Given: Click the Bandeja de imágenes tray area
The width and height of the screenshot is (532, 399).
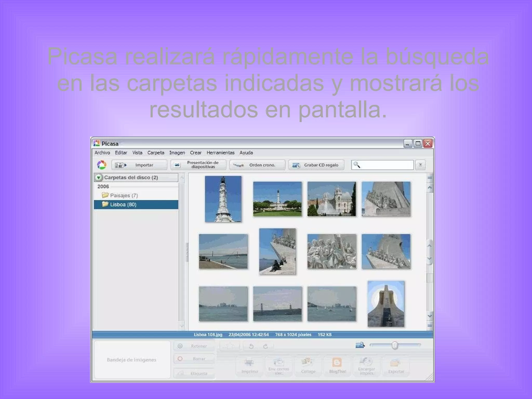Looking at the screenshot, I should point(132,360).
